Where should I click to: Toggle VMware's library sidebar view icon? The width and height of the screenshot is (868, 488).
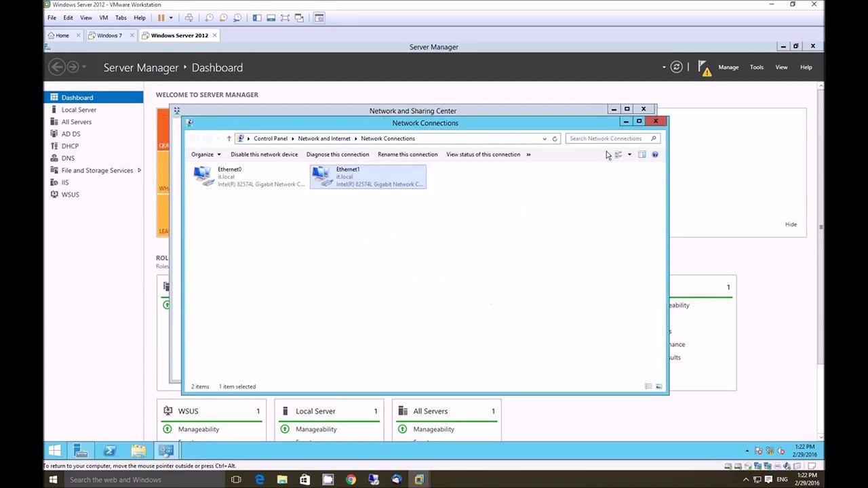[x=257, y=18]
